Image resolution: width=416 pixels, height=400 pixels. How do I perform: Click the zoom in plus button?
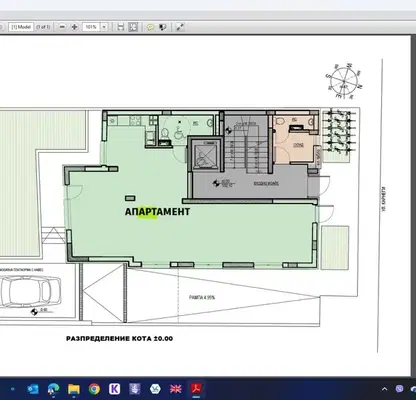[x=74, y=27]
